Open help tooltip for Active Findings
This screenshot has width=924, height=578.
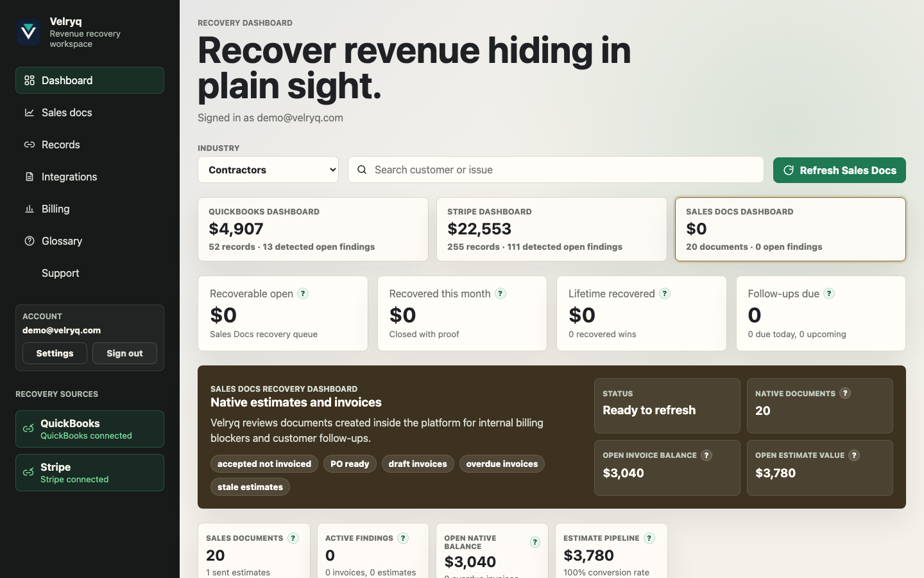click(403, 538)
